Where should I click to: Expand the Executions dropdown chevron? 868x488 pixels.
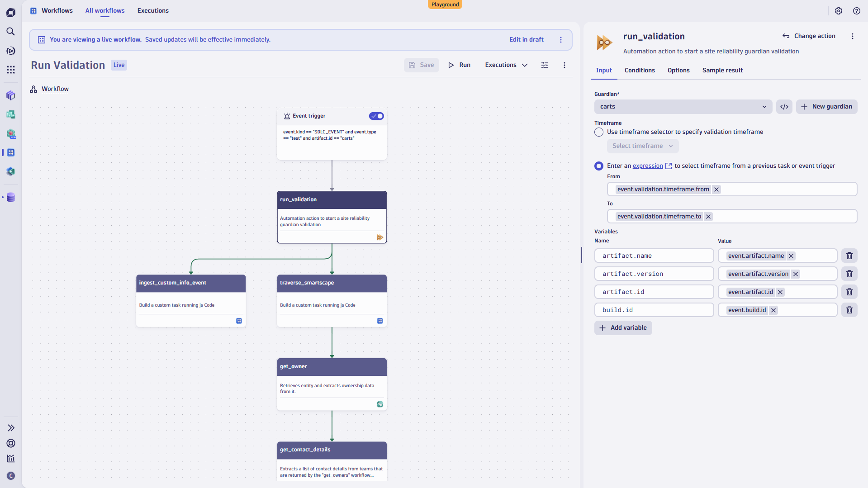point(525,65)
